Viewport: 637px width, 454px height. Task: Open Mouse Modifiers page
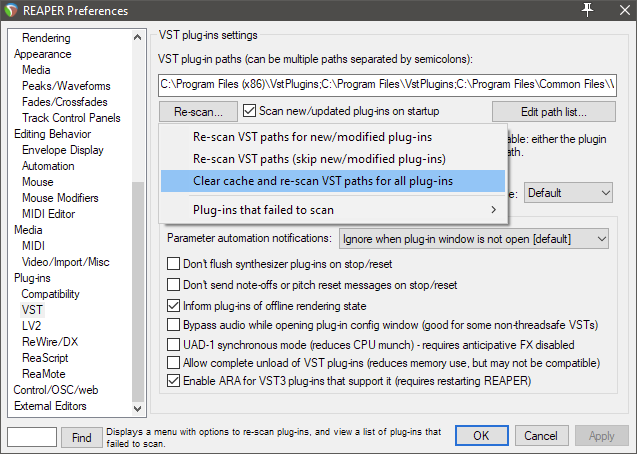click(x=60, y=198)
